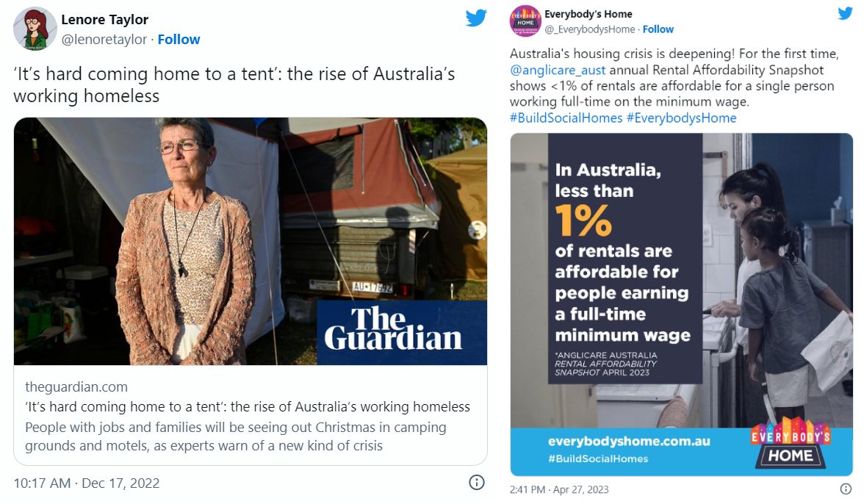Screen dimensions: 864x504
Task: Click the Lenore Taylor display name
Action: tap(105, 20)
